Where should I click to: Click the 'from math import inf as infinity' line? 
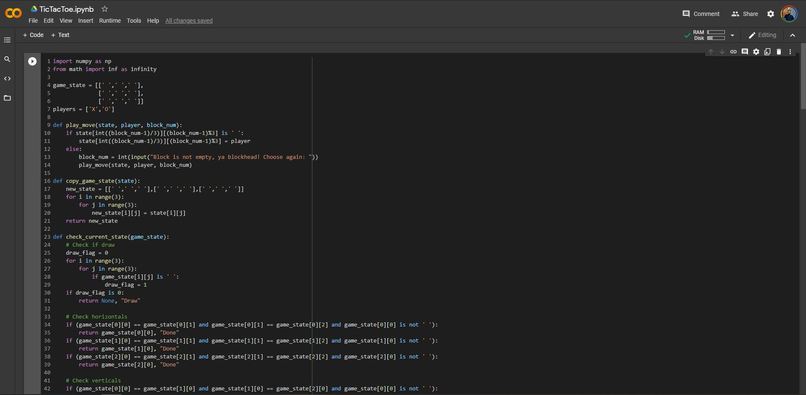(x=105, y=69)
